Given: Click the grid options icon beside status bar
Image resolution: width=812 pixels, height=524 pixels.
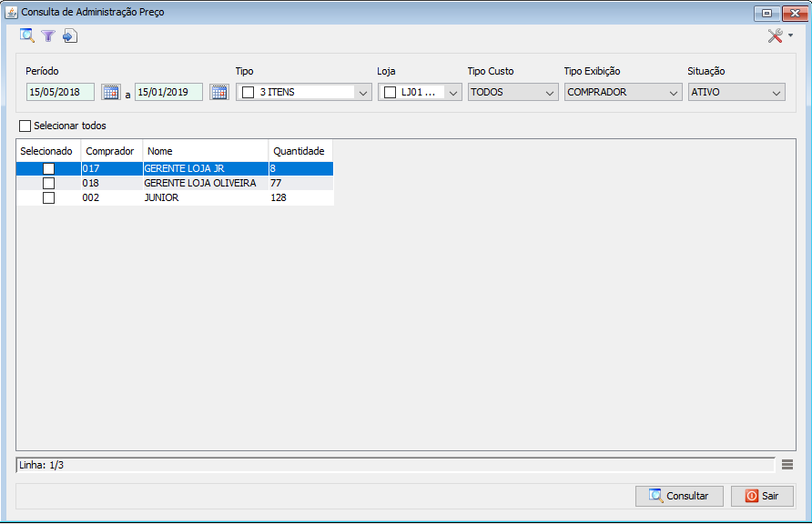Looking at the screenshot, I should click(x=787, y=465).
